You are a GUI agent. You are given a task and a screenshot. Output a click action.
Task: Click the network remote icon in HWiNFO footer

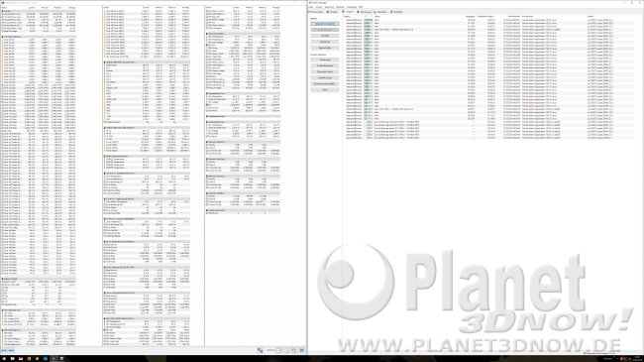(260, 350)
